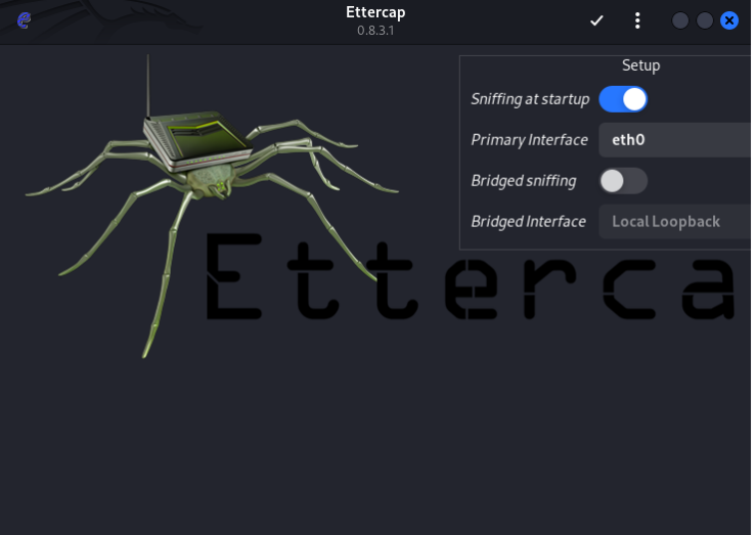Click the 'Ettercap' window title text

click(x=376, y=13)
